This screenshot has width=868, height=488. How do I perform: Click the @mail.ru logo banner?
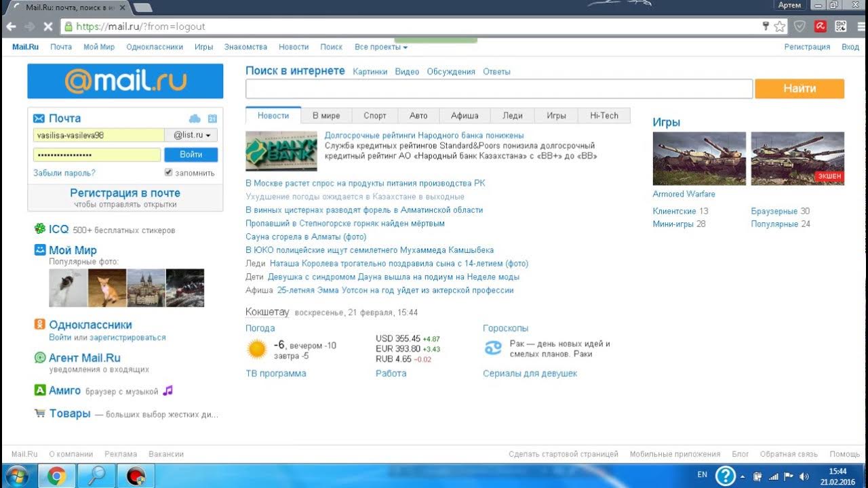coord(125,81)
